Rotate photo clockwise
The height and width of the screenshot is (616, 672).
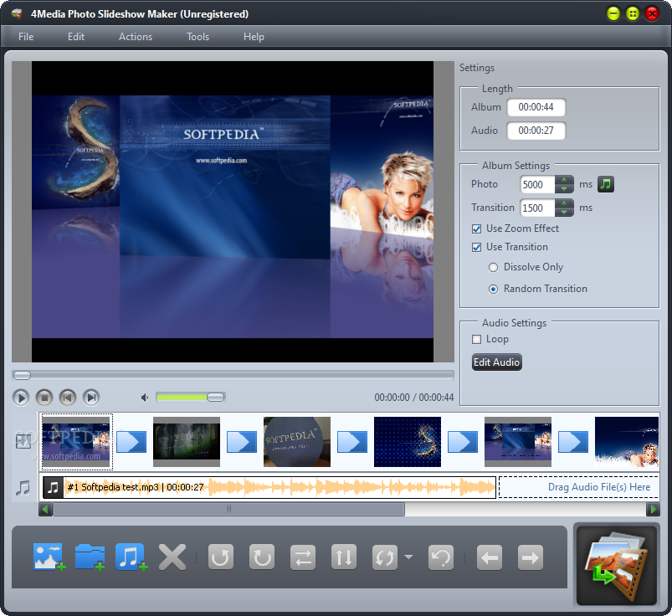(262, 557)
